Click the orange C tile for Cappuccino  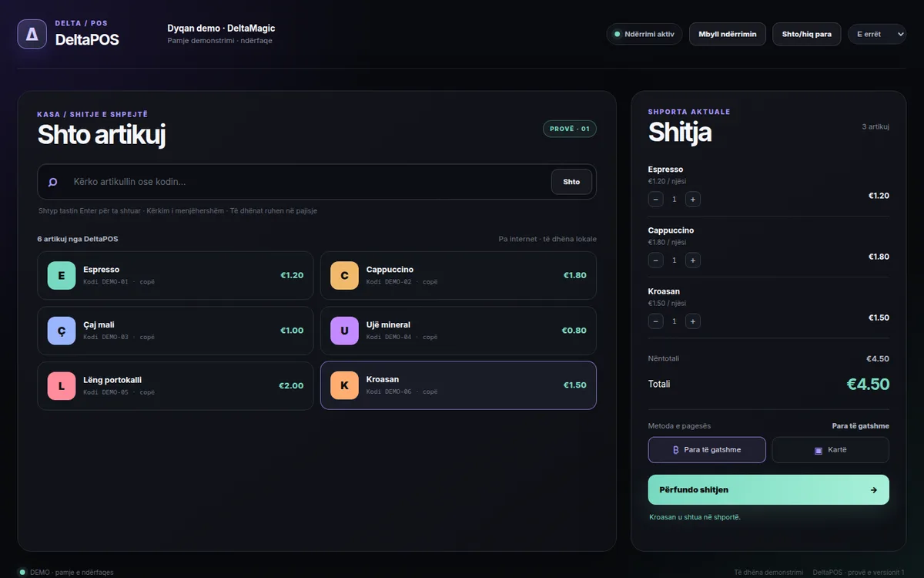pos(344,275)
